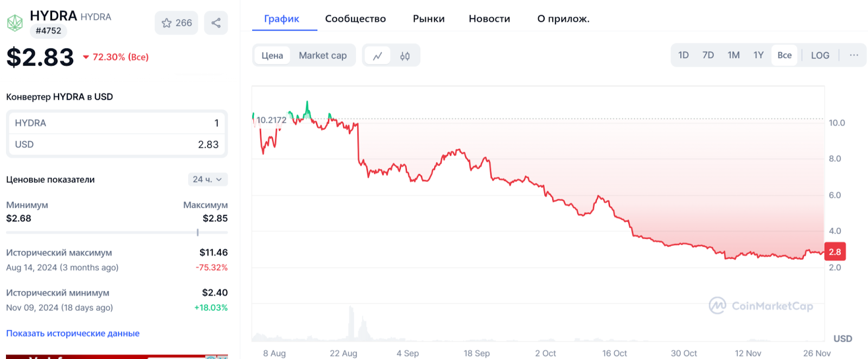This screenshot has width=868, height=359.
Task: Open the Рынки tab
Action: pos(429,18)
